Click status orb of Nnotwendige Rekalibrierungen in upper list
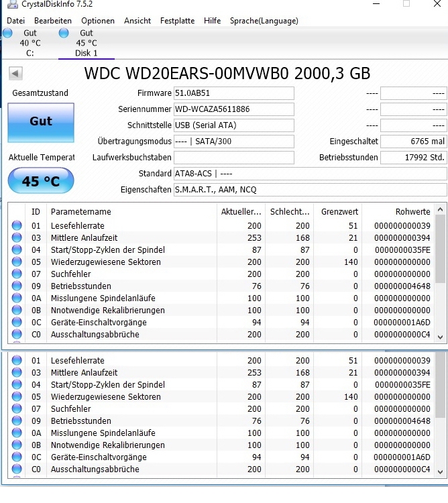The width and height of the screenshot is (448, 503). click(17, 311)
